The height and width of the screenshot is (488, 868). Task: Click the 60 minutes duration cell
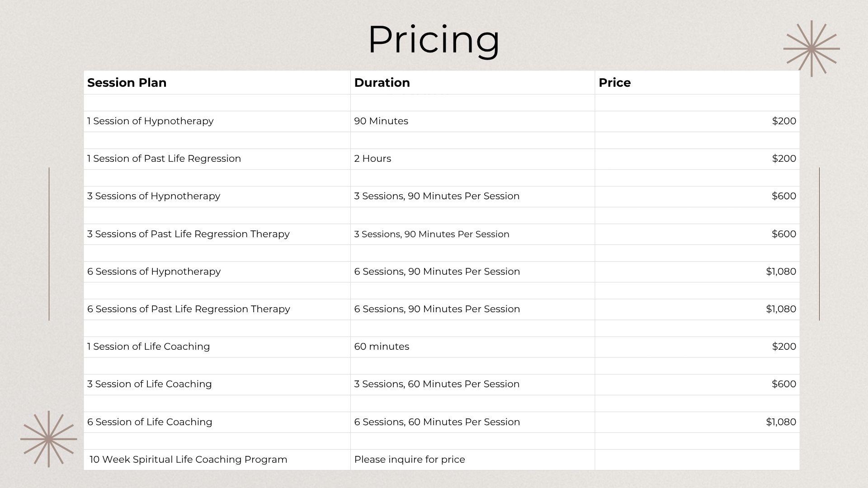(x=472, y=347)
